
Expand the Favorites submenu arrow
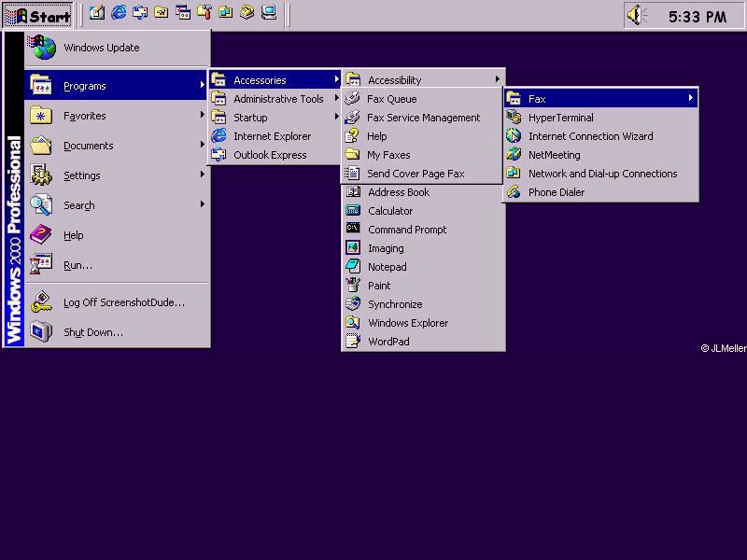(x=202, y=115)
